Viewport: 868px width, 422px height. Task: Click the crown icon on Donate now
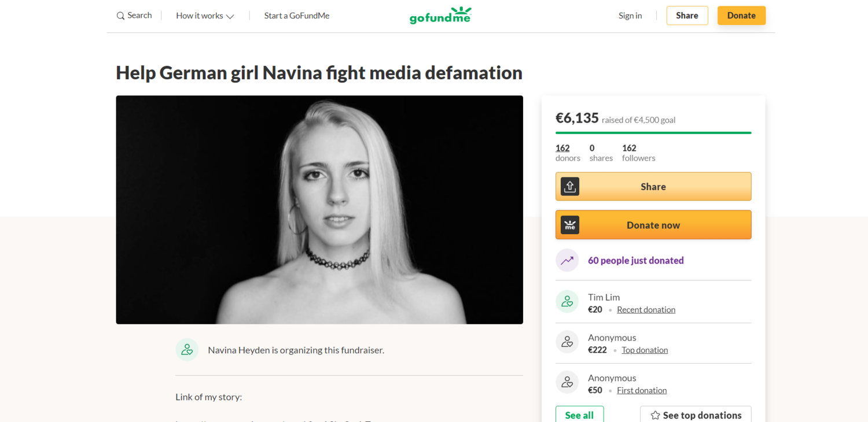coord(570,225)
